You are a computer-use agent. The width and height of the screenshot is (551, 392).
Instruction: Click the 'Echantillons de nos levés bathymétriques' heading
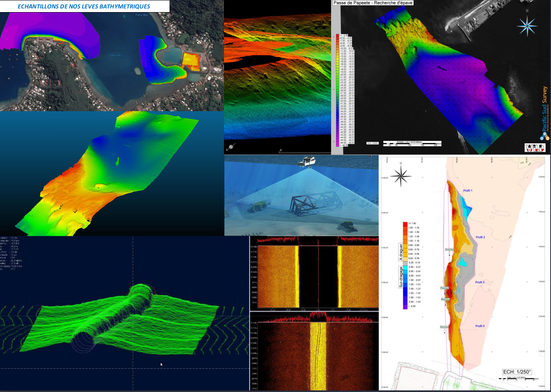click(84, 6)
